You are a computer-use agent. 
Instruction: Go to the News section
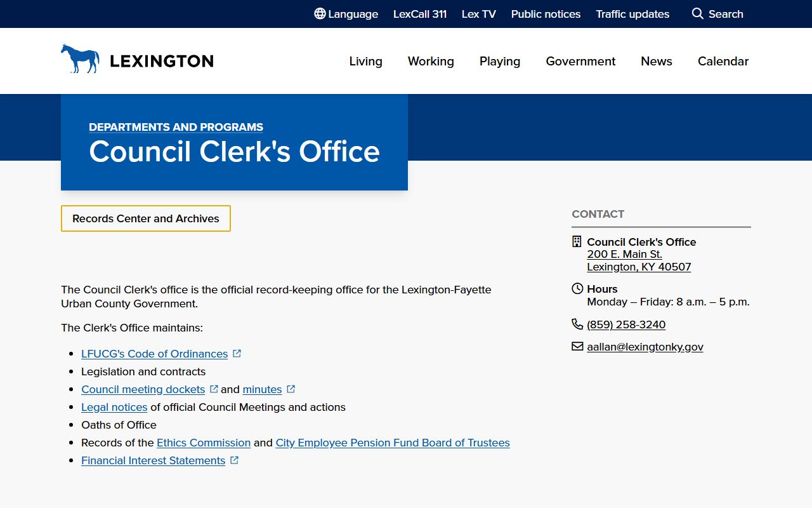pos(657,62)
